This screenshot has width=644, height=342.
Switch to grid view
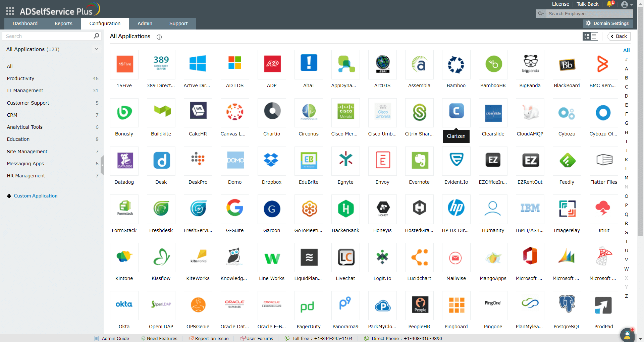[587, 36]
